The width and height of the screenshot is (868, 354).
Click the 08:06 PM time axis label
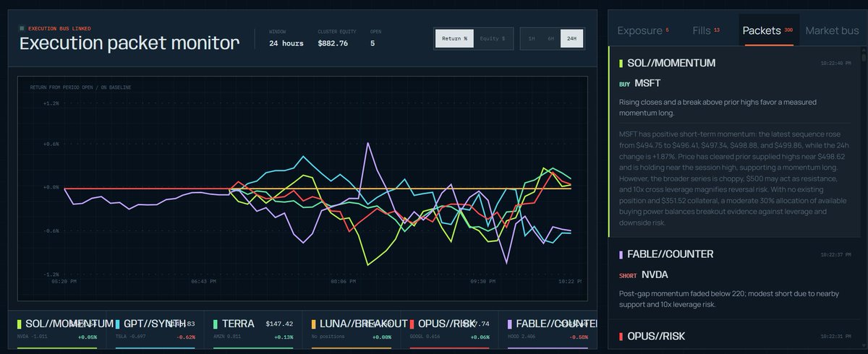342,280
